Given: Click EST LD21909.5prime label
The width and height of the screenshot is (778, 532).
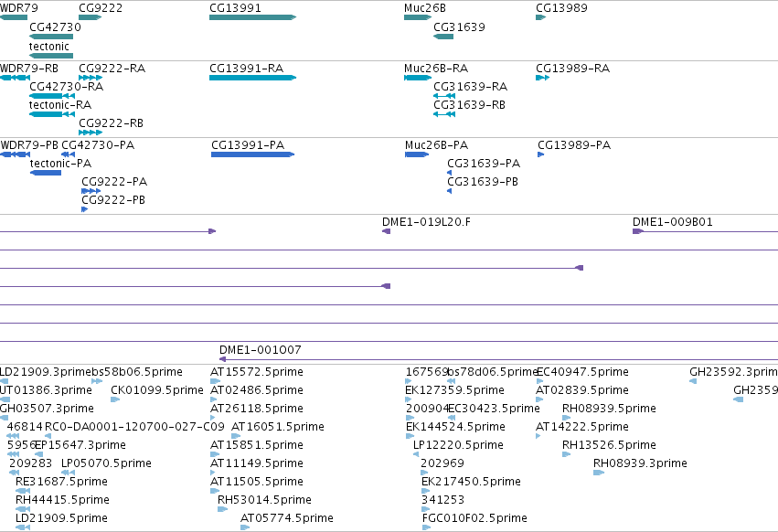Looking at the screenshot, I should [61, 518].
